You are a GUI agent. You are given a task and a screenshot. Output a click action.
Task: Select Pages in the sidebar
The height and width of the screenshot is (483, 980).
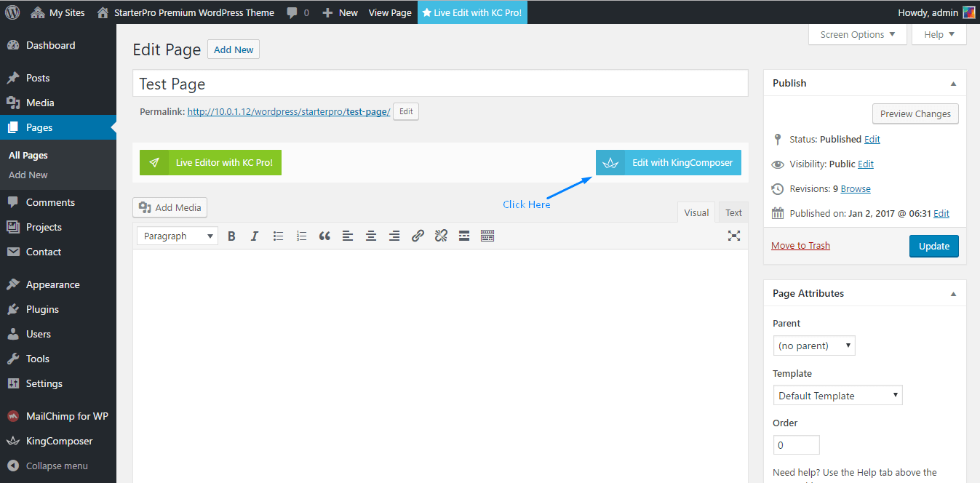tap(58, 127)
